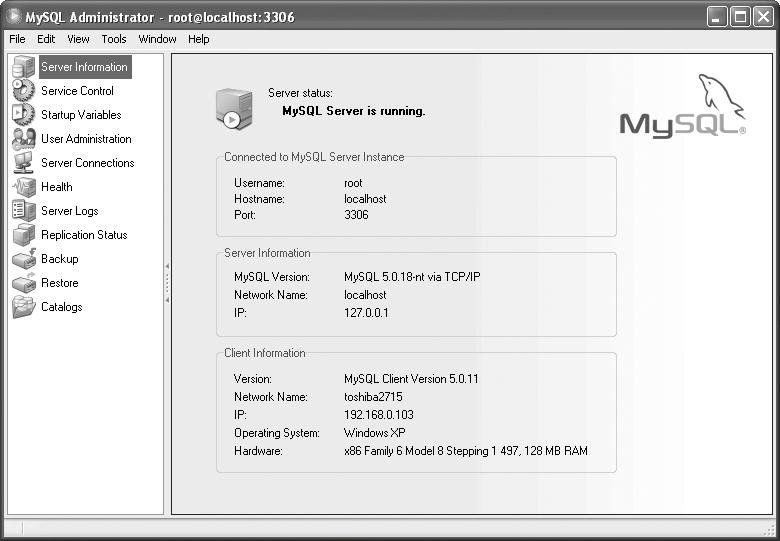Open the Help menu
Image resolution: width=780 pixels, height=541 pixels.
pos(198,39)
